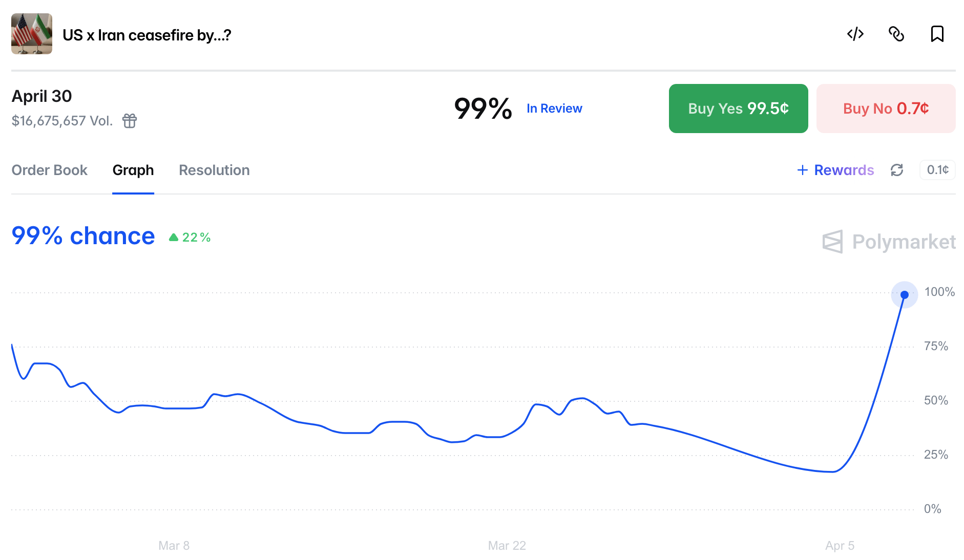This screenshot has height=560, width=964.
Task: Bookmark this ceasefire market
Action: point(937,34)
